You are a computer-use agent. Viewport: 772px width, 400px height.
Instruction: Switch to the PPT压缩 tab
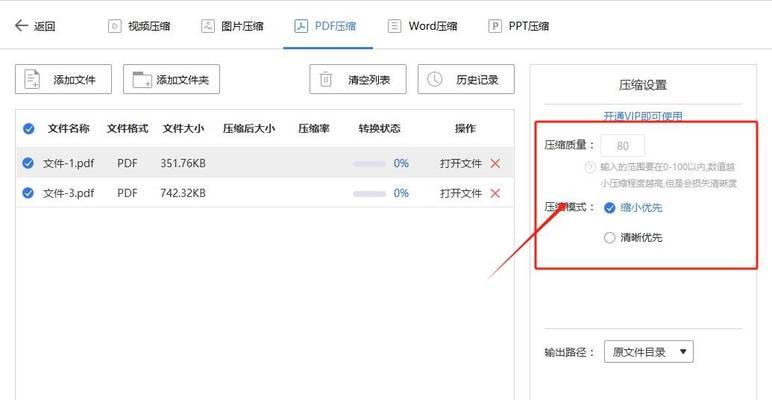(518, 26)
